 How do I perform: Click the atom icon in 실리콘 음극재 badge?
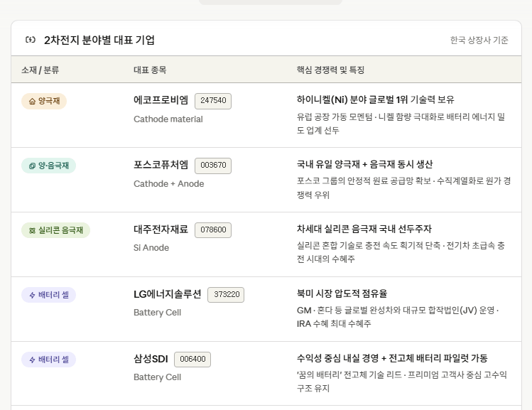(32, 230)
